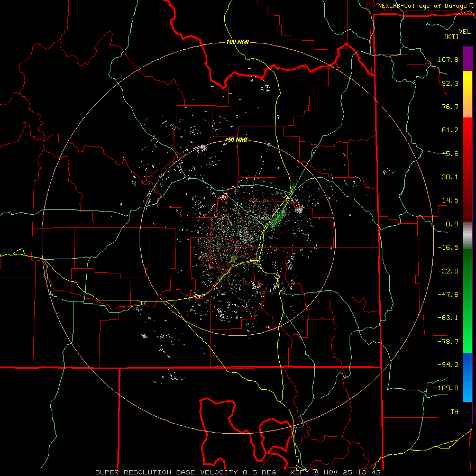
Task: Pick the gray near-zero segment of color bar
Action: click(x=467, y=235)
